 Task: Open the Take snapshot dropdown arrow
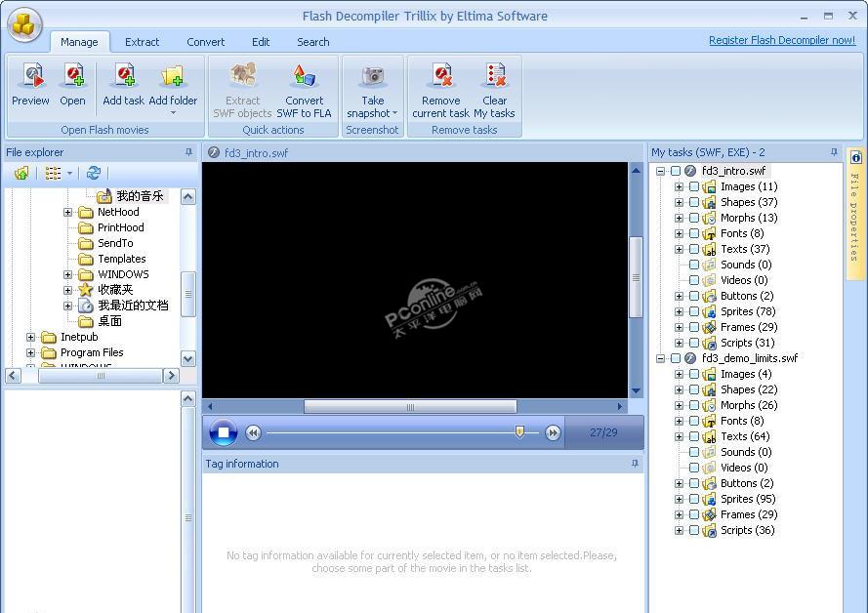[394, 113]
